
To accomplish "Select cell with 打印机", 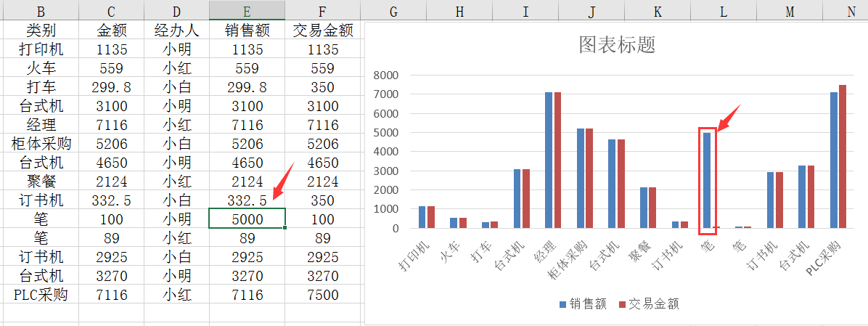I will [41, 49].
